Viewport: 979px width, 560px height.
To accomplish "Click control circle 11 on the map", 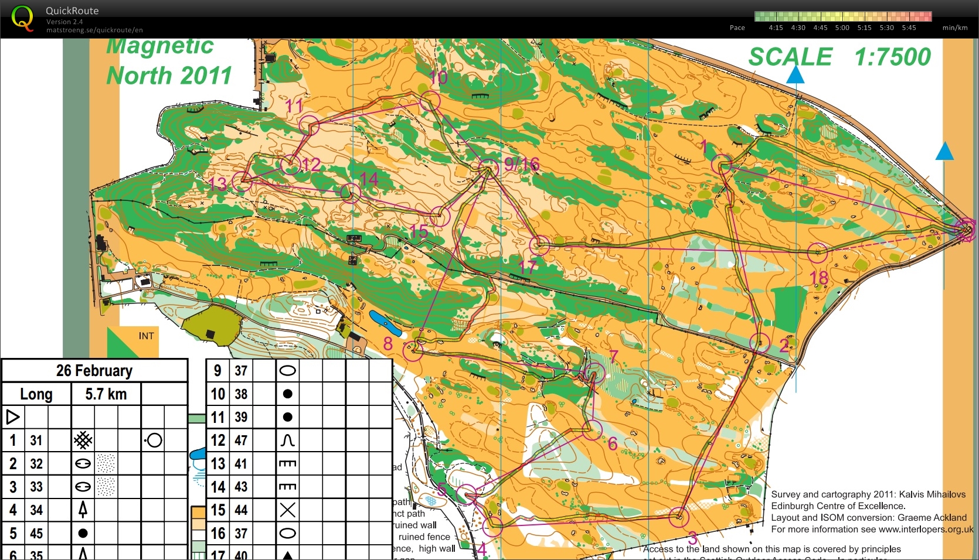I will coord(310,125).
